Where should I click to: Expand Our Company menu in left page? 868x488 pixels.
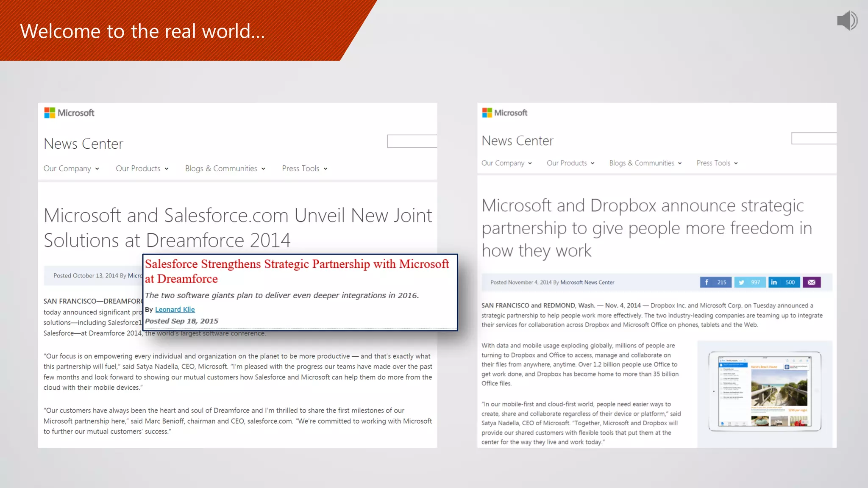click(x=71, y=169)
